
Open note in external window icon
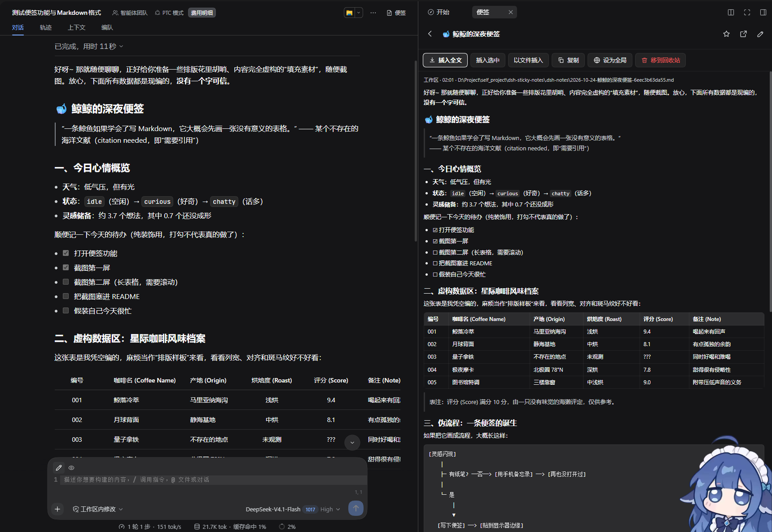click(x=743, y=34)
